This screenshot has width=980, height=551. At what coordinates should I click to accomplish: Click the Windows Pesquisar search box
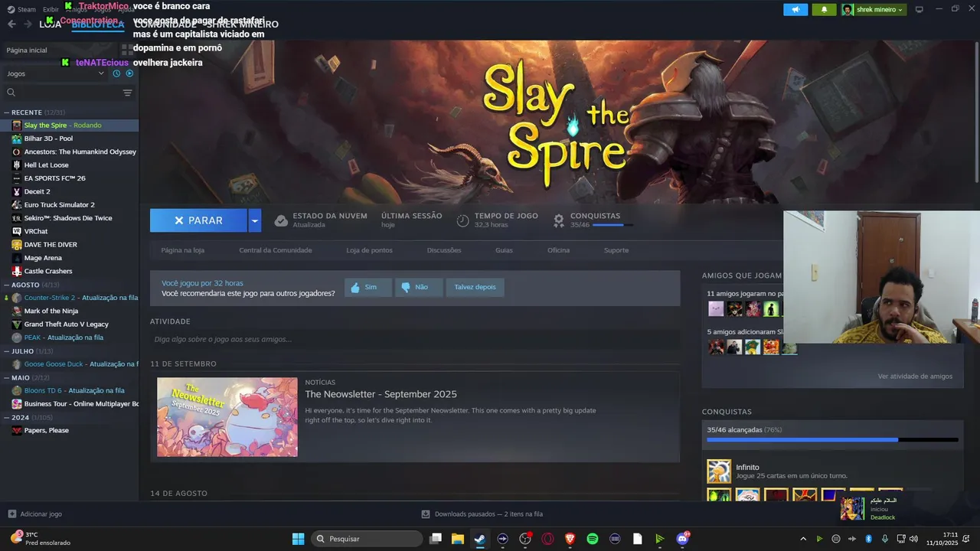[367, 539]
